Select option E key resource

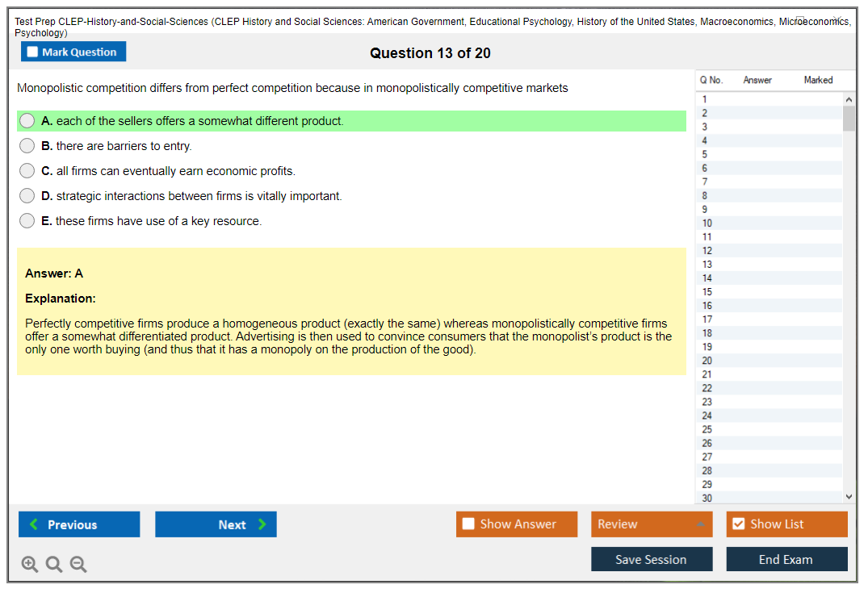click(x=27, y=221)
